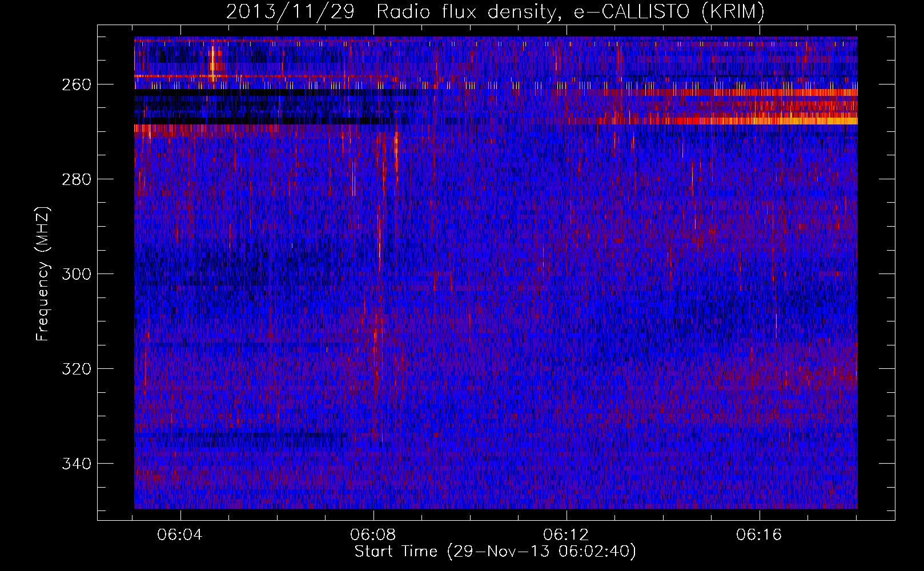Select the 'Frequency (MHZ)' y-axis label

click(43, 274)
